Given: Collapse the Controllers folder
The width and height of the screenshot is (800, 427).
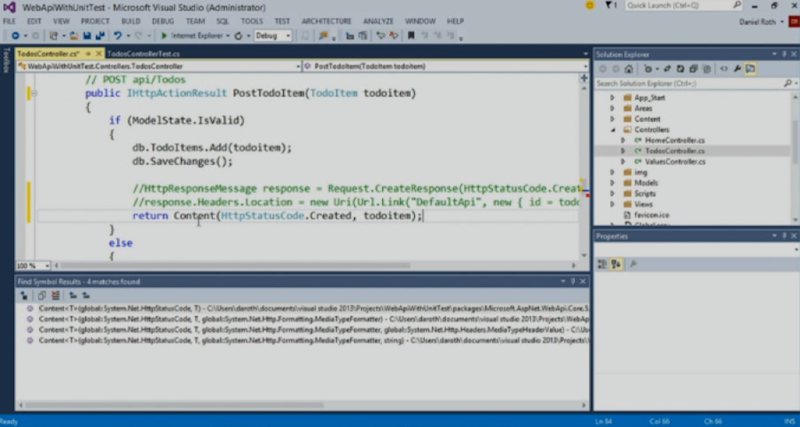Looking at the screenshot, I should coord(612,130).
